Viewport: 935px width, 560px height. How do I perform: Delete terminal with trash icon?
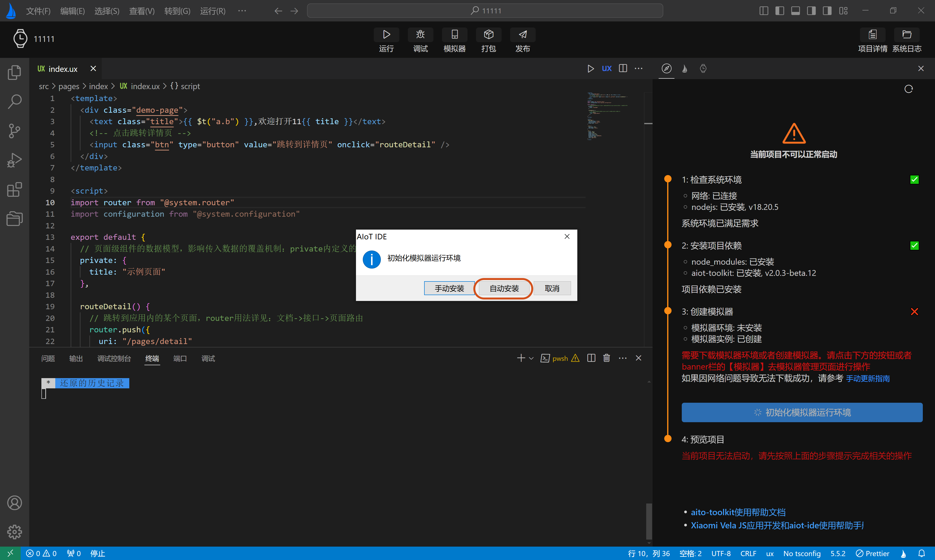point(606,358)
